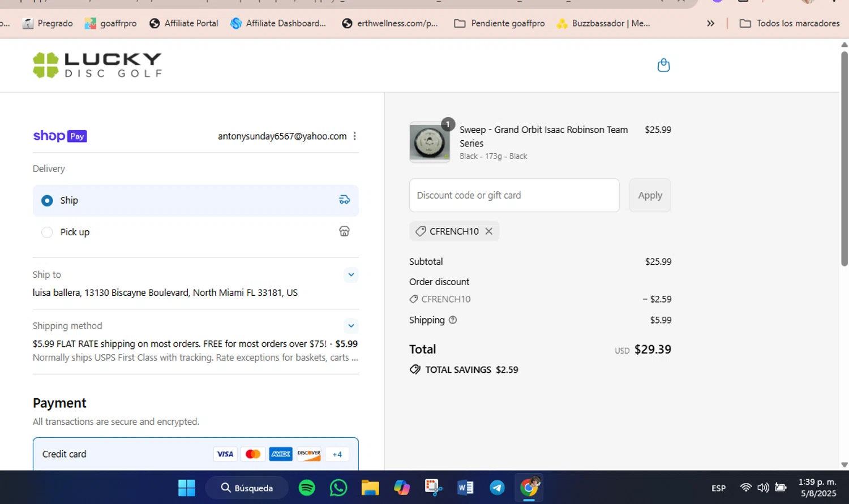
Task: Select the Pick up delivery option
Action: tap(196, 232)
